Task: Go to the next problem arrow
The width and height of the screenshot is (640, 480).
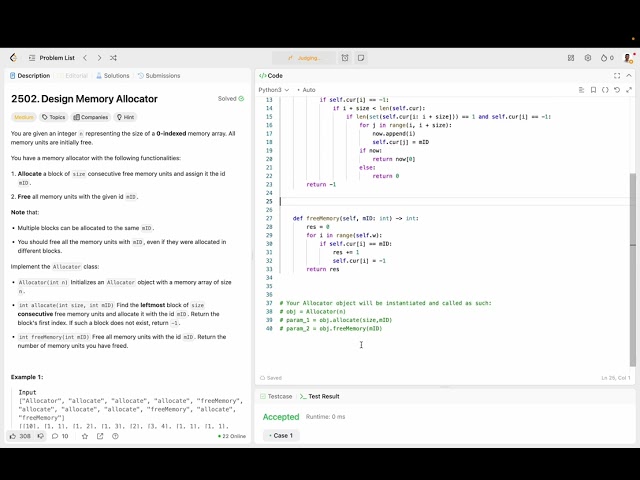Action: [x=99, y=58]
